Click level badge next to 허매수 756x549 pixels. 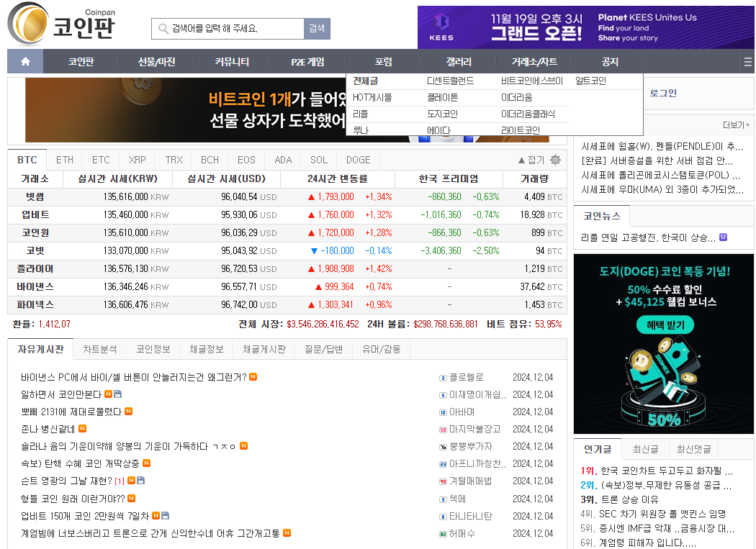[443, 534]
